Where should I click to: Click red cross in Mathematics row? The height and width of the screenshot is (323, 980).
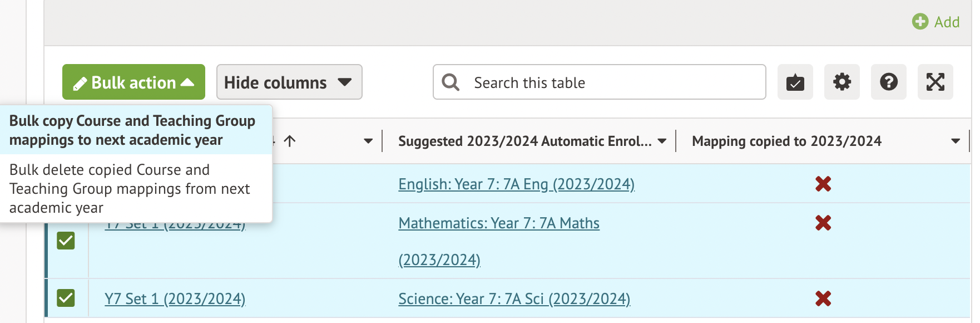pos(823,223)
